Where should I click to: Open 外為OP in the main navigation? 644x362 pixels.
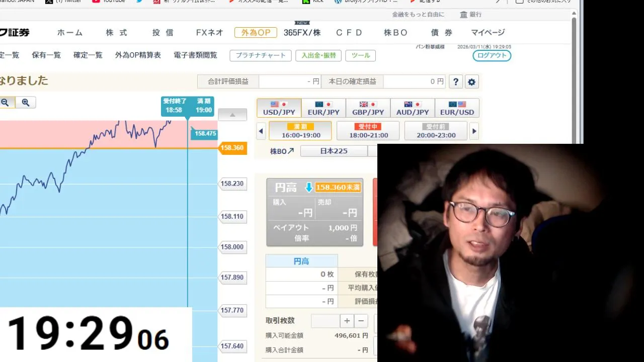256,33
